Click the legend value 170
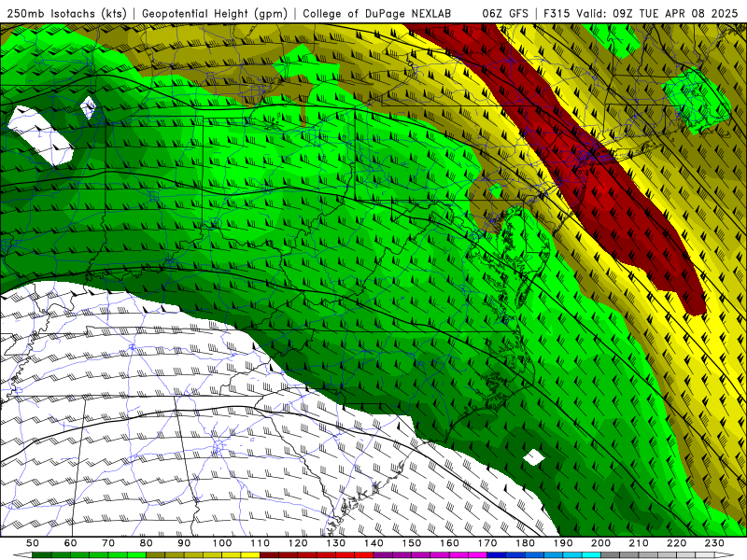The image size is (747, 560). (487, 543)
